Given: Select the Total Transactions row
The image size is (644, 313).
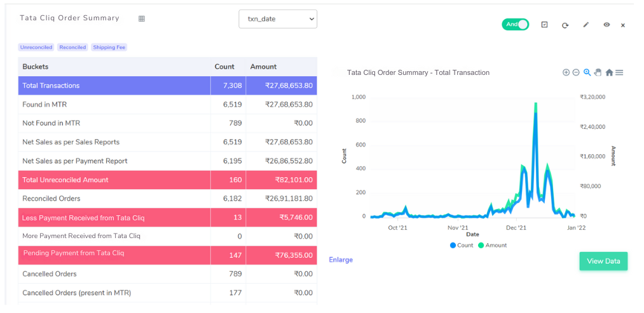Looking at the screenshot, I should click(x=168, y=86).
